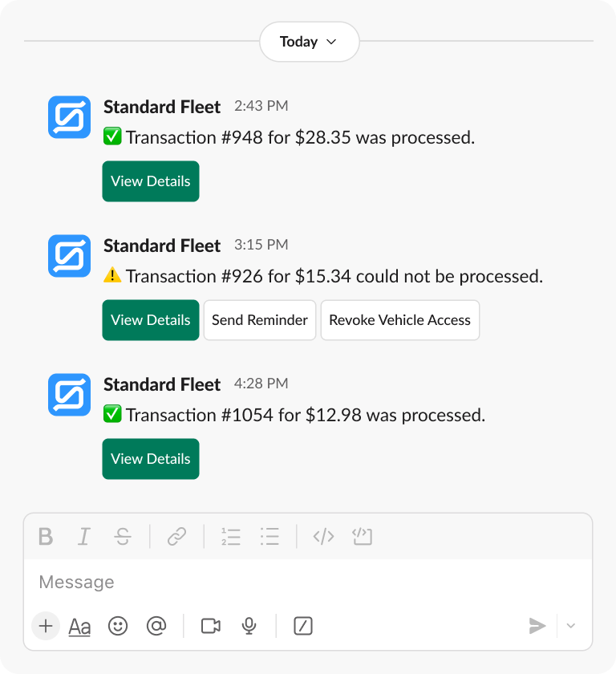Select the strikethrough formatting icon
The height and width of the screenshot is (674, 616).
tap(122, 536)
